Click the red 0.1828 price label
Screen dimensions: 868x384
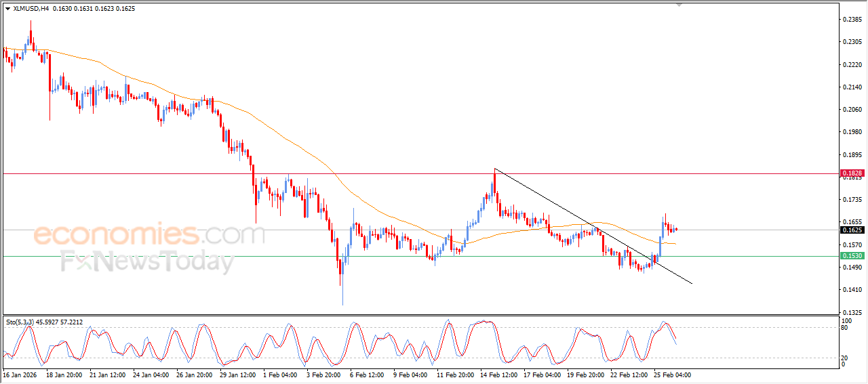852,173
